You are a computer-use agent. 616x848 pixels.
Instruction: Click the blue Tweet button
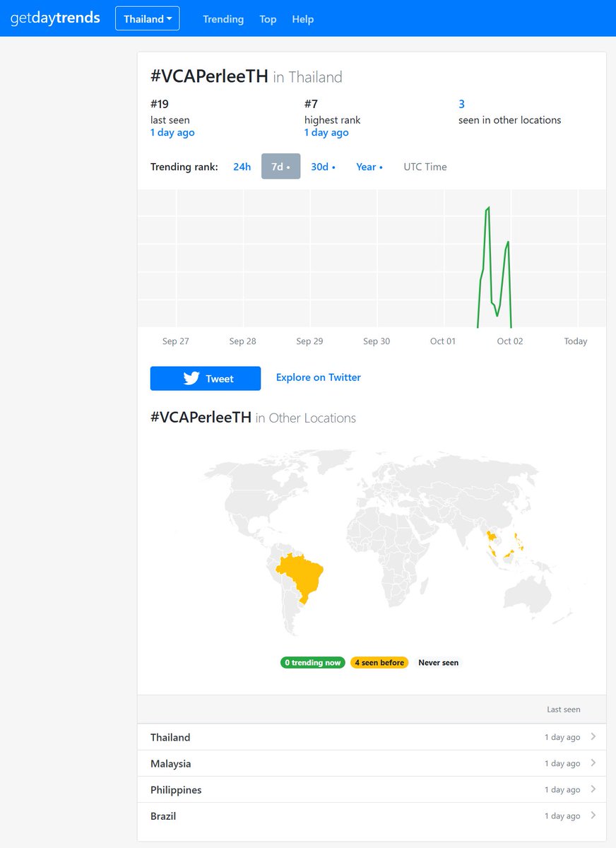[206, 379]
